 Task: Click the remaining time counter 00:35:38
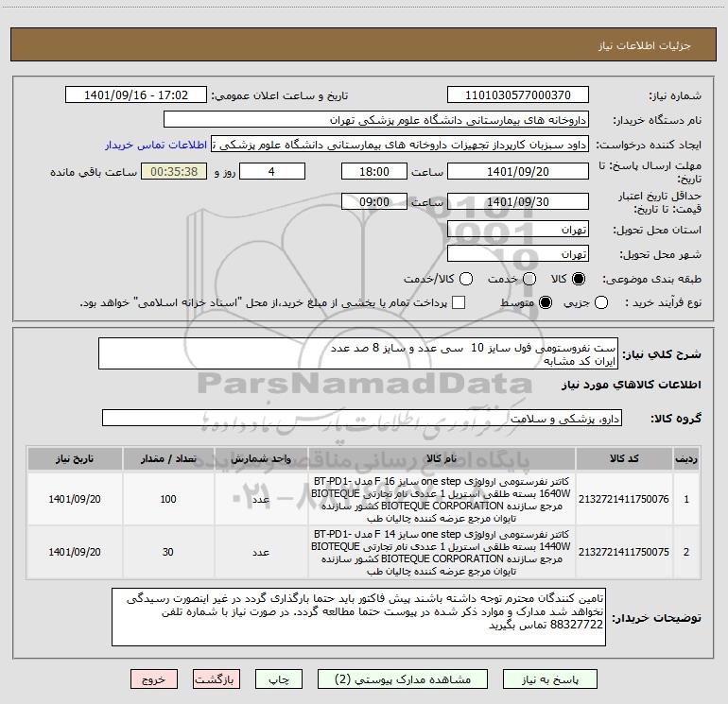click(174, 171)
